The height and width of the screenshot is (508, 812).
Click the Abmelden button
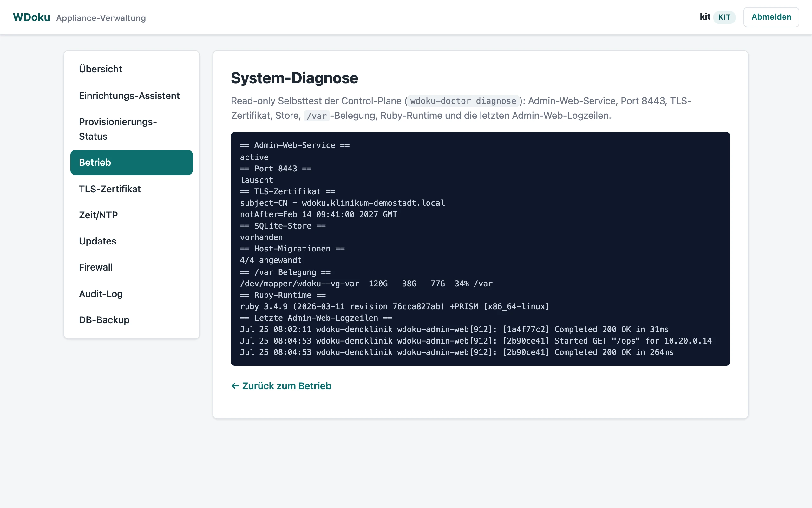pyautogui.click(x=771, y=17)
